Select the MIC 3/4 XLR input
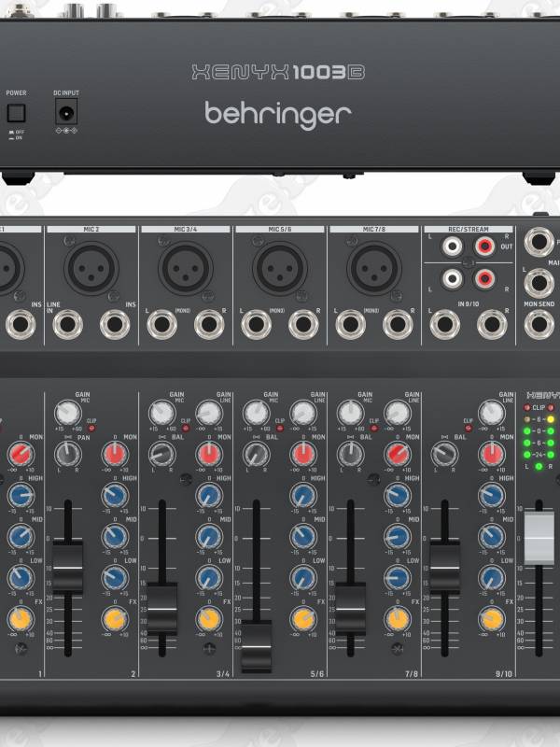The image size is (560, 747). coord(185,268)
